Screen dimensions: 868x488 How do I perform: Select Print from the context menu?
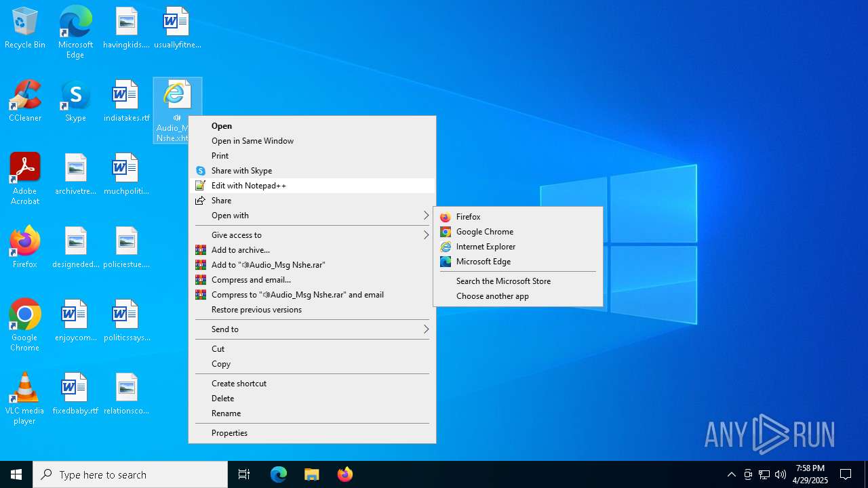pyautogui.click(x=312, y=156)
